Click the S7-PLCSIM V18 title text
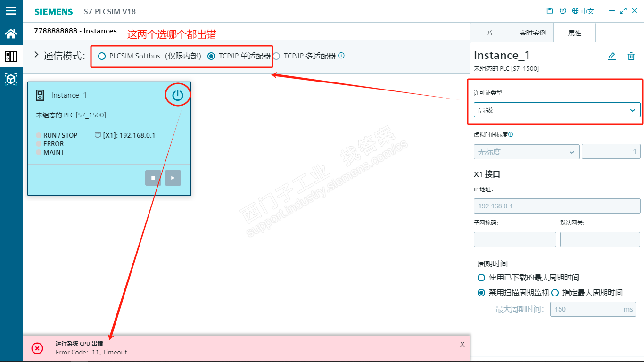644x362 pixels. [x=109, y=11]
